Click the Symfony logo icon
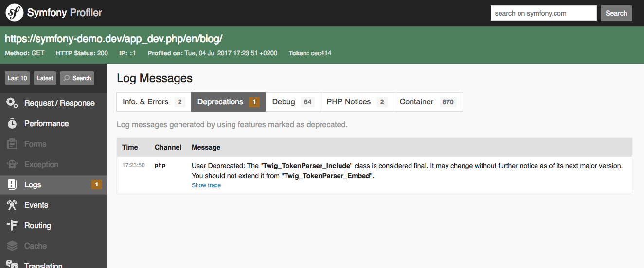Viewport: 644px width, 268px height. coord(15,13)
